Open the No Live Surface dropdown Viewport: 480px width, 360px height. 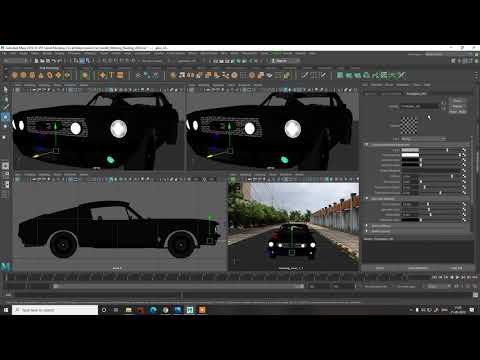coord(152,61)
